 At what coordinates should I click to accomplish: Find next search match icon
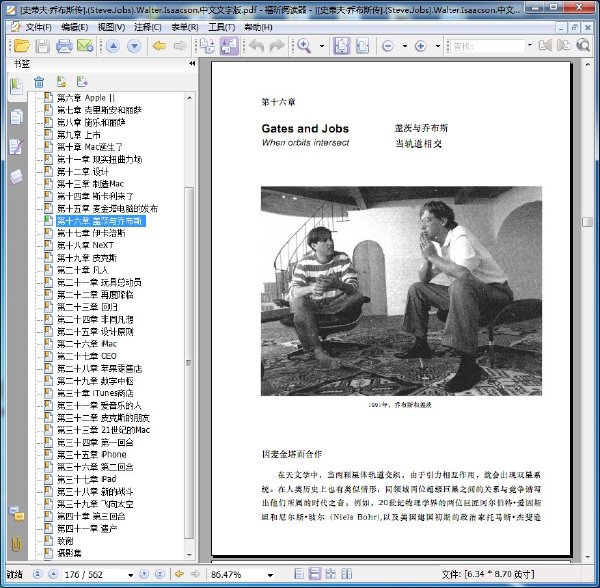point(563,46)
